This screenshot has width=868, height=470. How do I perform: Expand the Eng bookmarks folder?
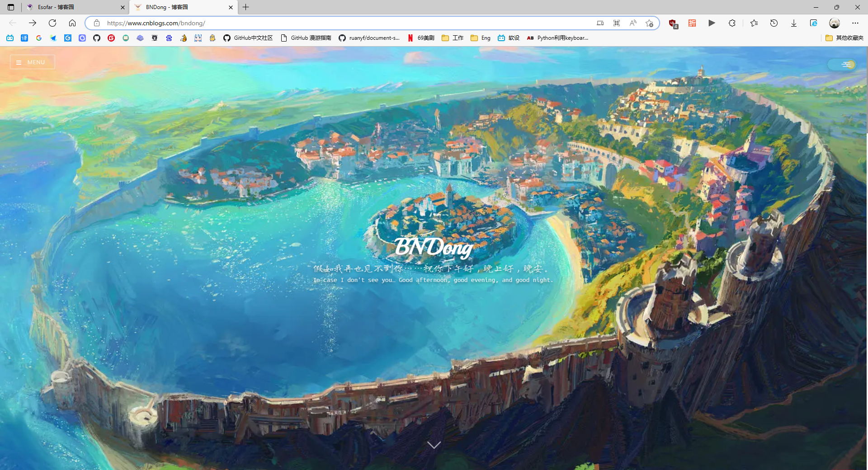(x=481, y=38)
